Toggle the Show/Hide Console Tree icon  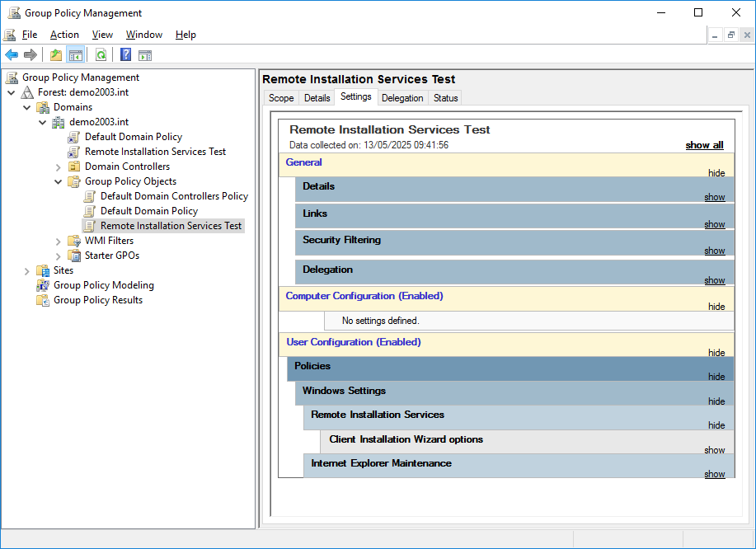point(75,55)
